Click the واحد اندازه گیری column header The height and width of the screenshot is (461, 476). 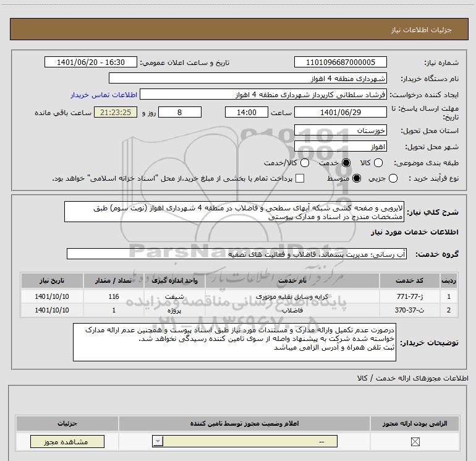pyautogui.click(x=174, y=280)
